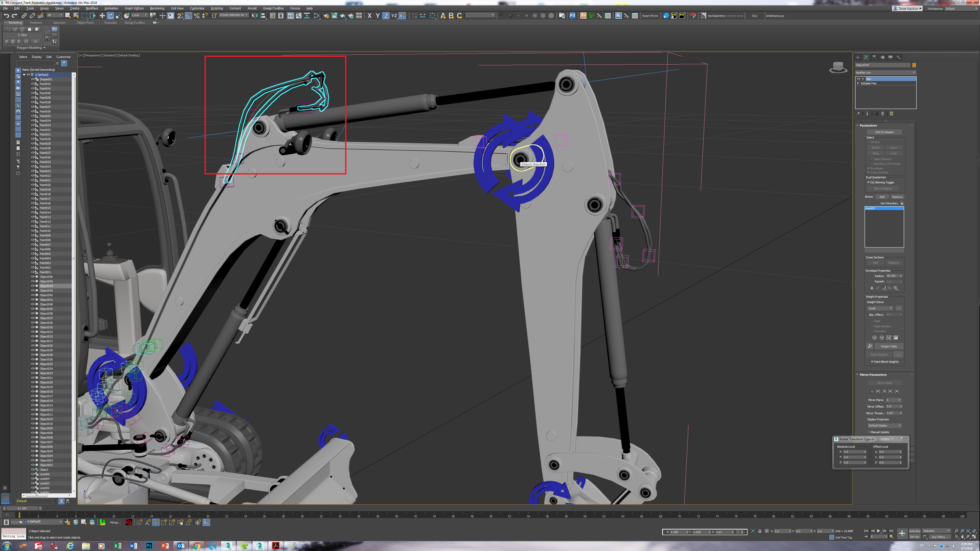
Task: Click the Add button next to Bones
Action: coord(882,197)
